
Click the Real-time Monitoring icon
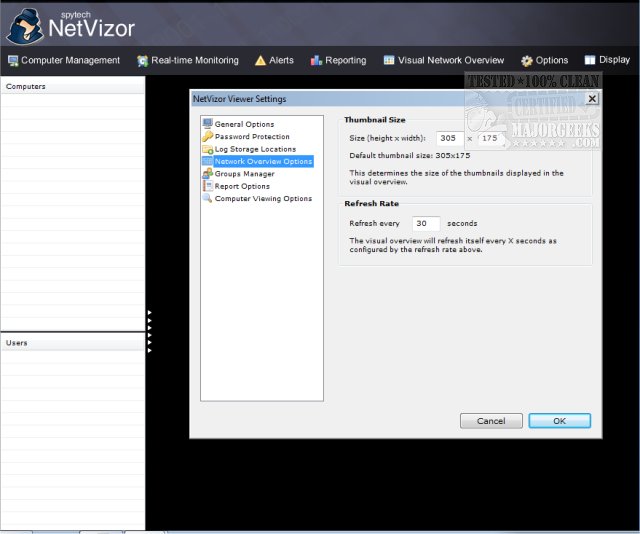(x=142, y=61)
